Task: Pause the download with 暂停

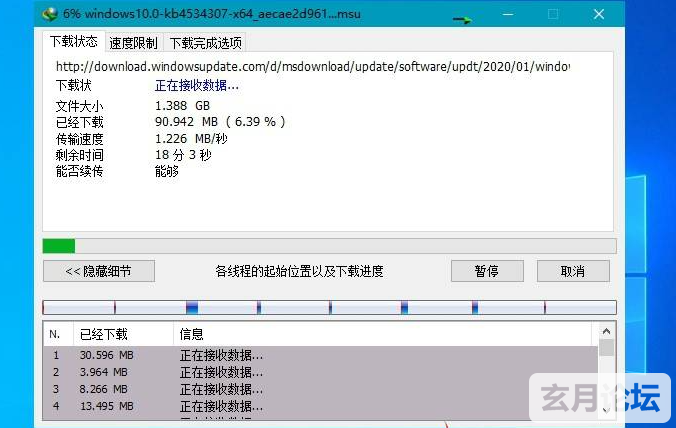Action: click(487, 271)
